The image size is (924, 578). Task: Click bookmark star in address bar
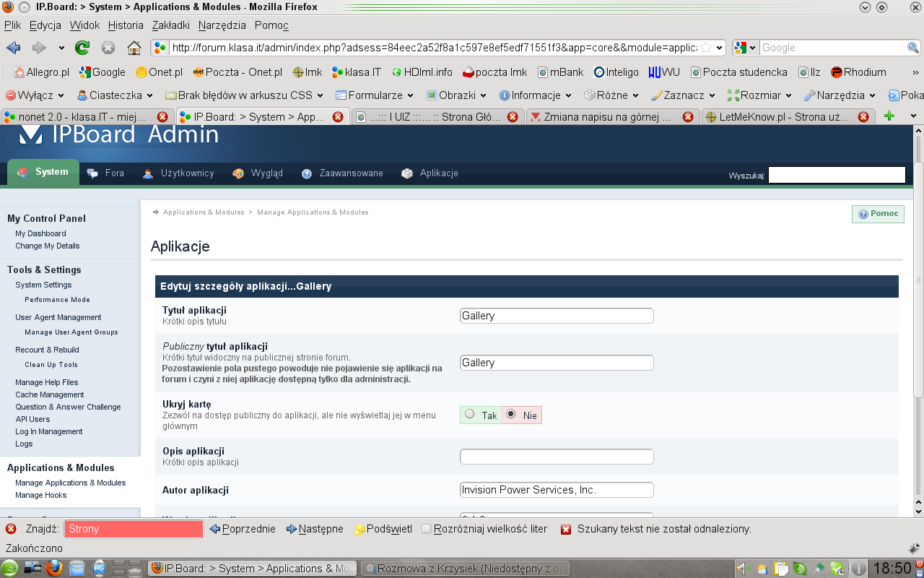coord(706,48)
